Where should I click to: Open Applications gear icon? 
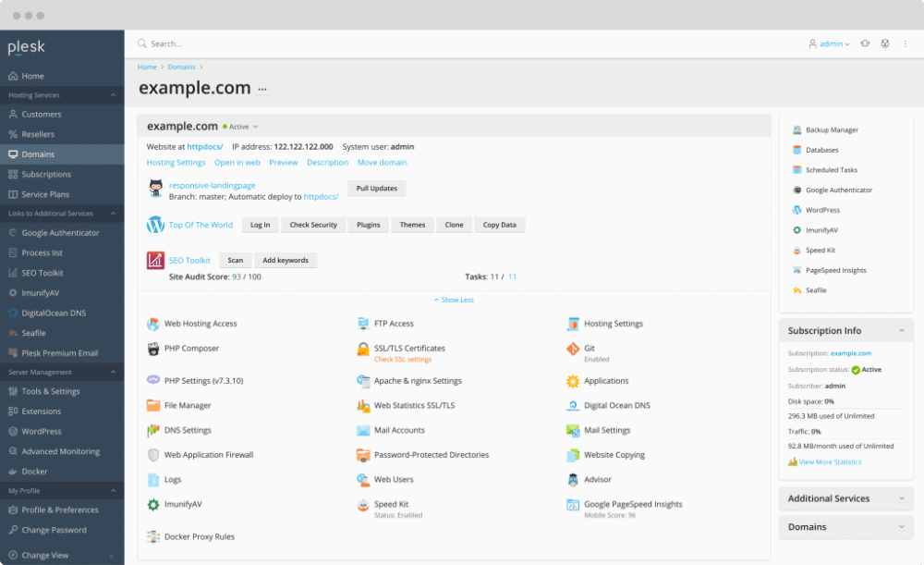tap(573, 381)
